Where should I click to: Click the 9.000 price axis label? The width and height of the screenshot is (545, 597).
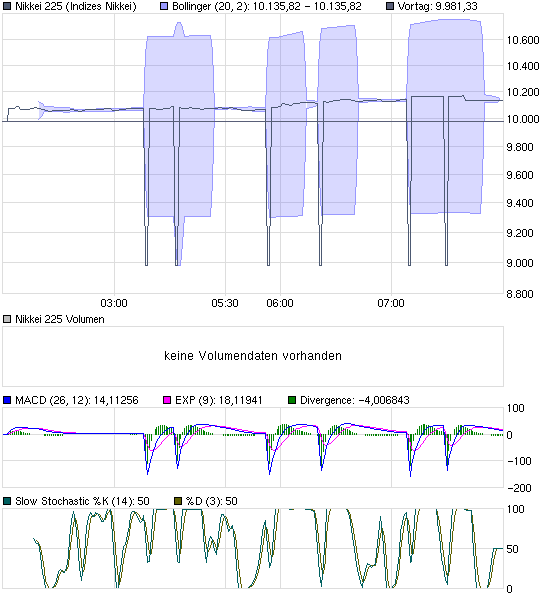click(519, 263)
